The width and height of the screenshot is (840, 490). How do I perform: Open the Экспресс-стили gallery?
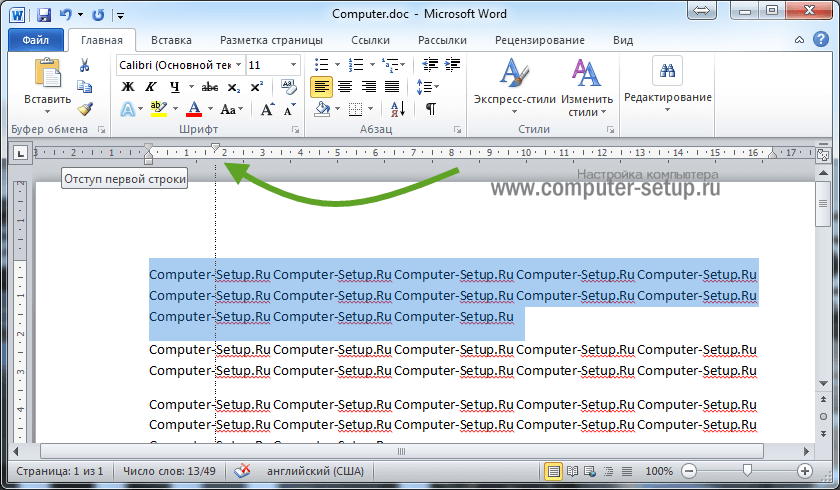pos(514,88)
